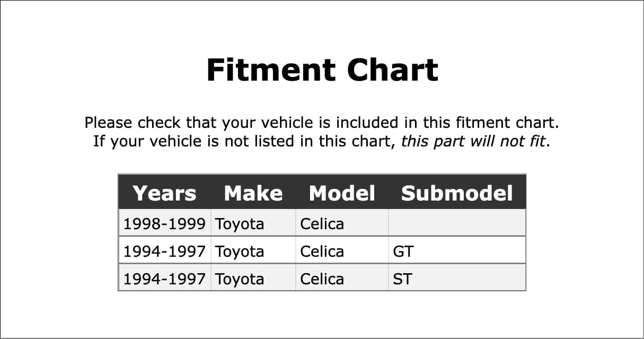Click Celica in the 1998-1999 row

pyautogui.click(x=322, y=224)
